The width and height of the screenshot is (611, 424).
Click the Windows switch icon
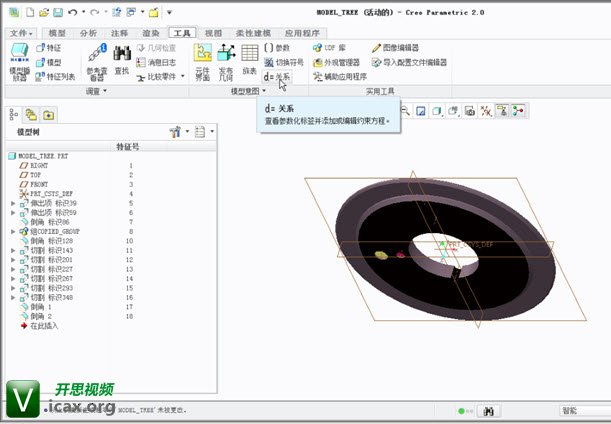131,12
